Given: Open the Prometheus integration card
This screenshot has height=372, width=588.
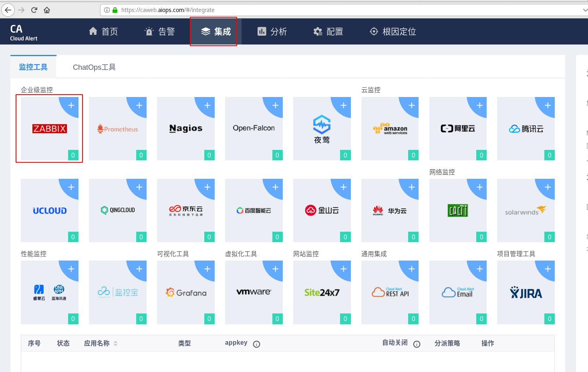Looking at the screenshot, I should click(x=118, y=129).
